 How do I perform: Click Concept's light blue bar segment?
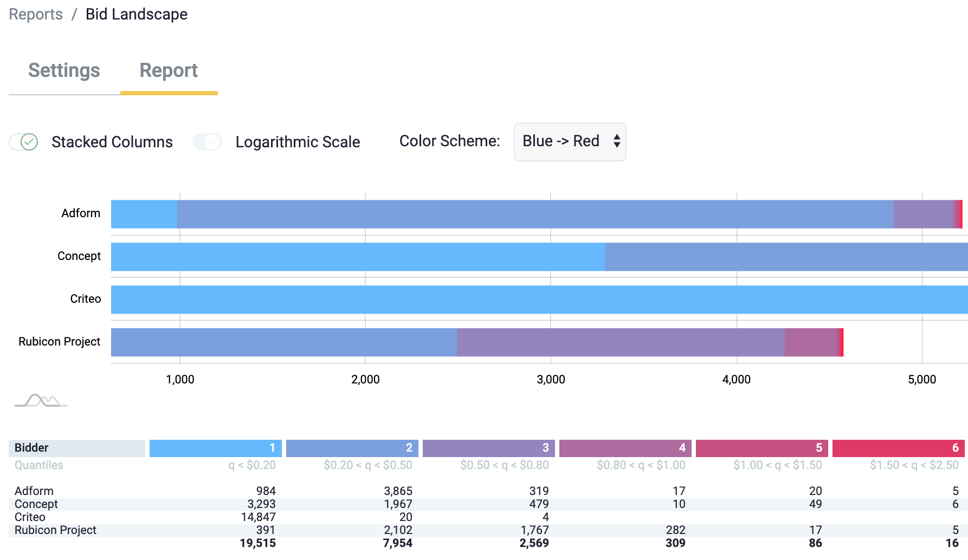point(358,257)
